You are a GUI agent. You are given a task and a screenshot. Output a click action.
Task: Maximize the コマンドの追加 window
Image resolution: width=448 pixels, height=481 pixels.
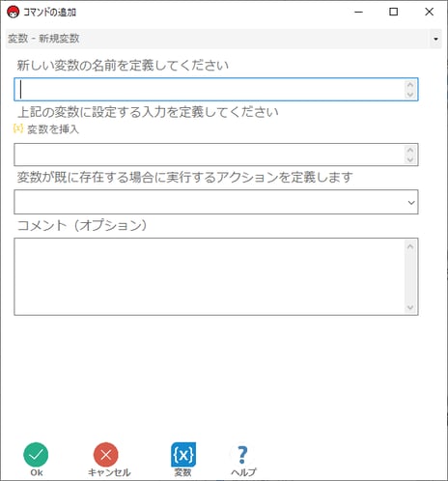[393, 12]
